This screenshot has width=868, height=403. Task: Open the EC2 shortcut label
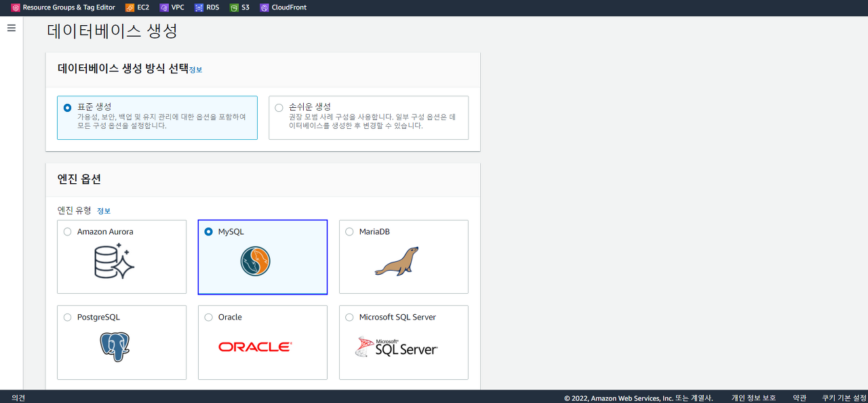point(143,7)
